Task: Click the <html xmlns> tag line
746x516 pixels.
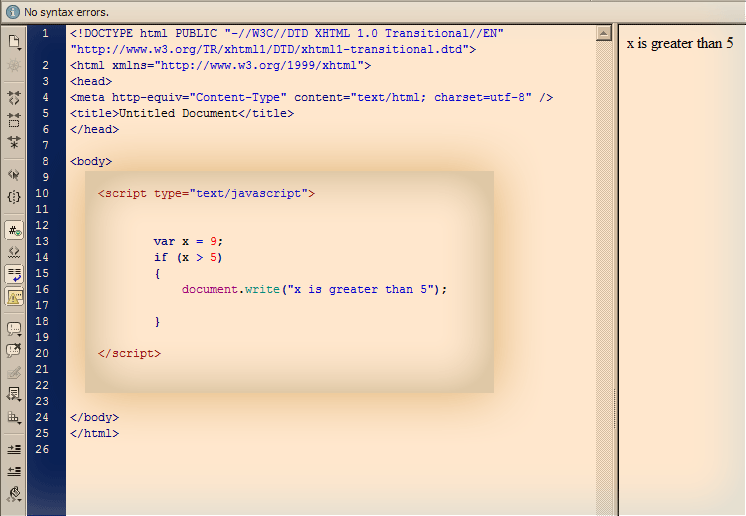Action: click(220, 65)
